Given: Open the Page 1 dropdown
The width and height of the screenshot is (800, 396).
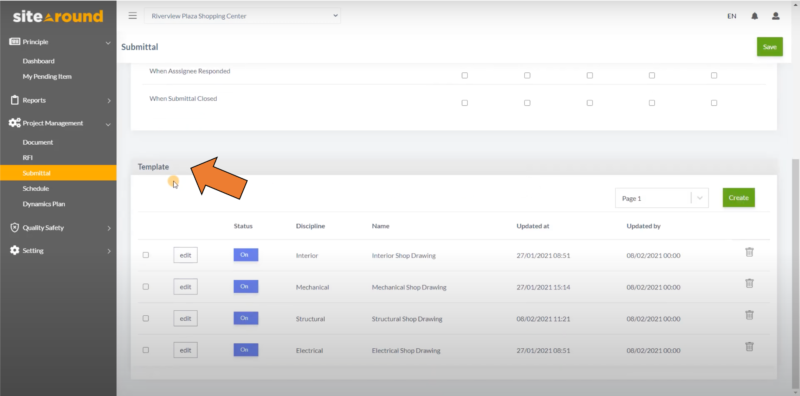Looking at the screenshot, I should 662,198.
